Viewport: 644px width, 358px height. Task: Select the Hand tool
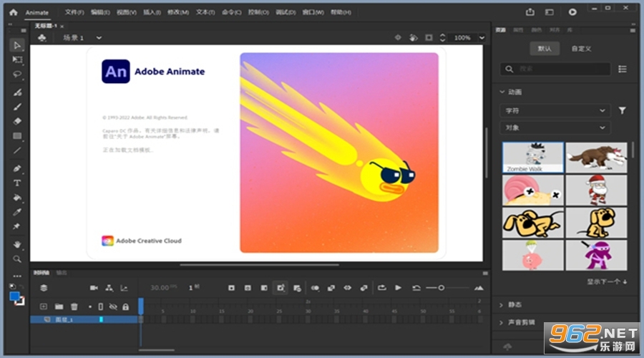point(17,245)
